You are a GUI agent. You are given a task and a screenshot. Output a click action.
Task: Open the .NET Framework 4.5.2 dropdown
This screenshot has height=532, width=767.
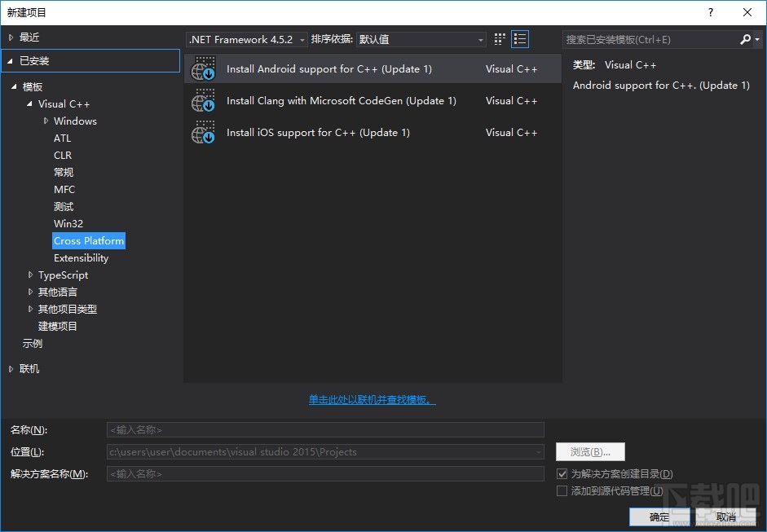tap(247, 40)
